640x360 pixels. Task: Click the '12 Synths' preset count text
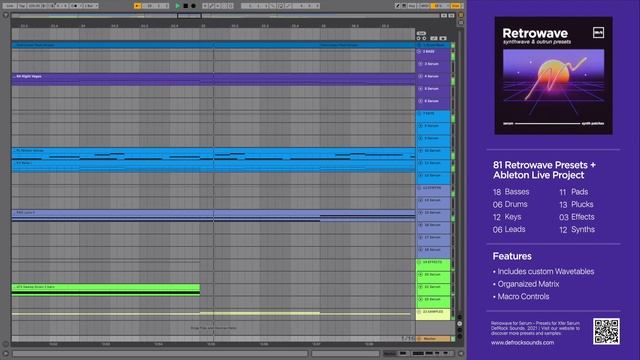pos(577,230)
